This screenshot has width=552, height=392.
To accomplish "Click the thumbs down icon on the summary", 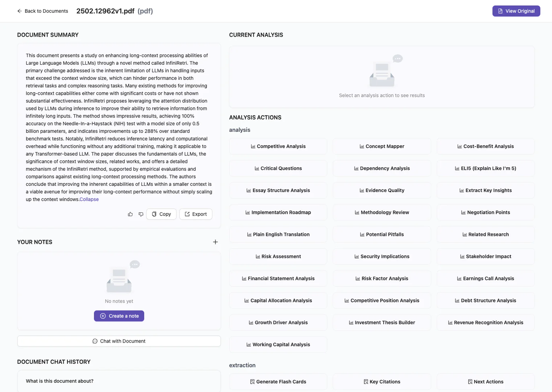I will (141, 214).
